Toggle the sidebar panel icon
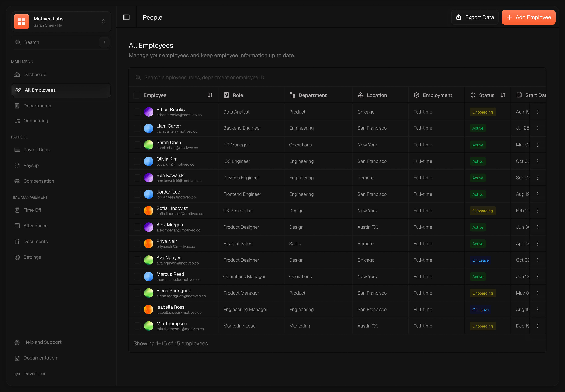This screenshot has height=392, width=565. point(126,17)
